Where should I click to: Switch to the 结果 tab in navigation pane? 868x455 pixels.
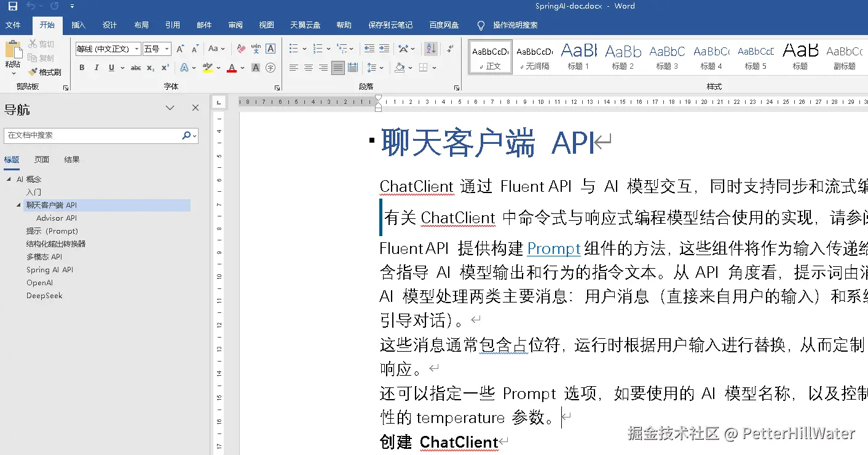click(x=72, y=160)
